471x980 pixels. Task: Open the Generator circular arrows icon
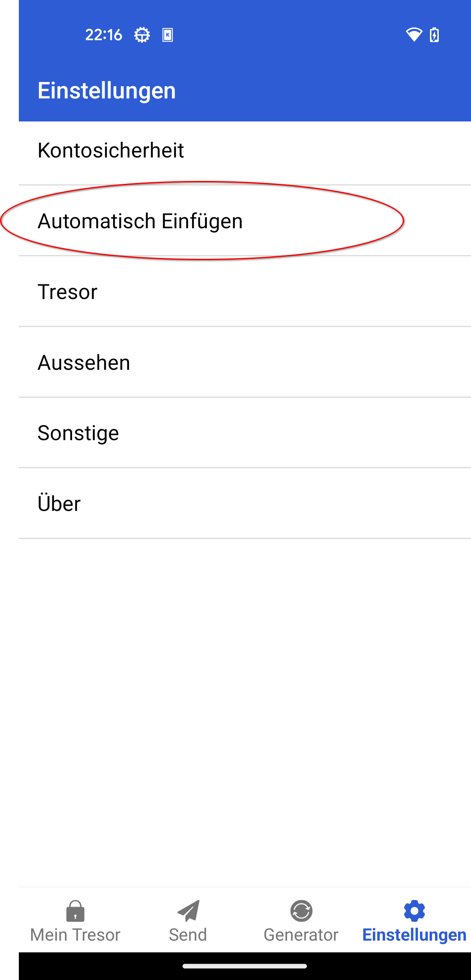(301, 911)
